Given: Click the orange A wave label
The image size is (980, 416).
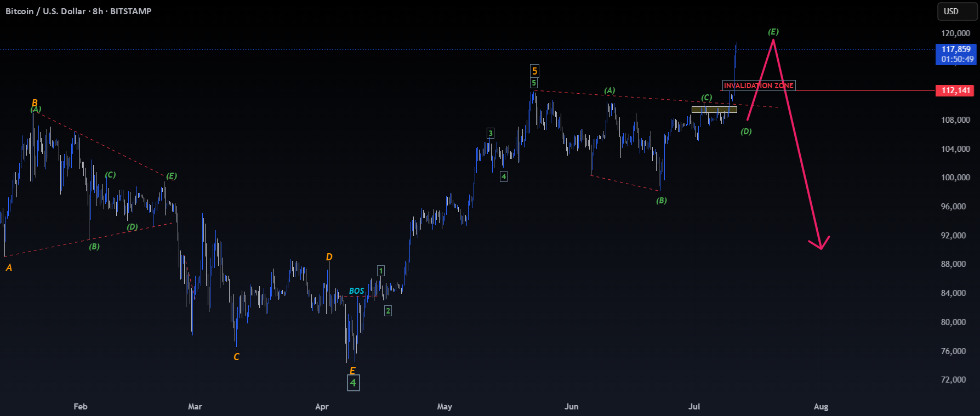Looking at the screenshot, I should tap(9, 267).
